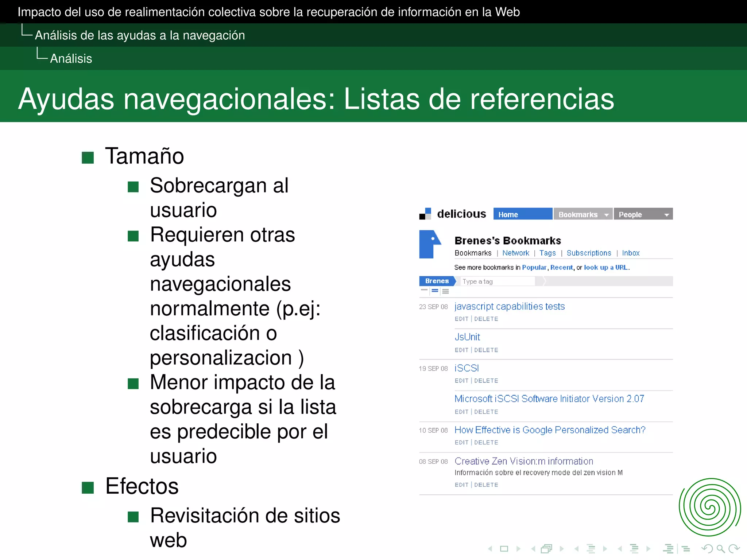Screen dimensions: 747x560
Task: Go to previous slide arrow in navigation bar
Action: 490,549
